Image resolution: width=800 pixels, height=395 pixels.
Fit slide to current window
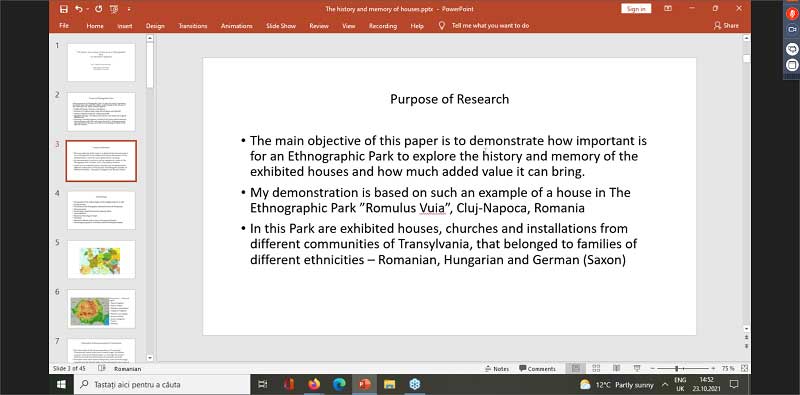click(x=744, y=368)
